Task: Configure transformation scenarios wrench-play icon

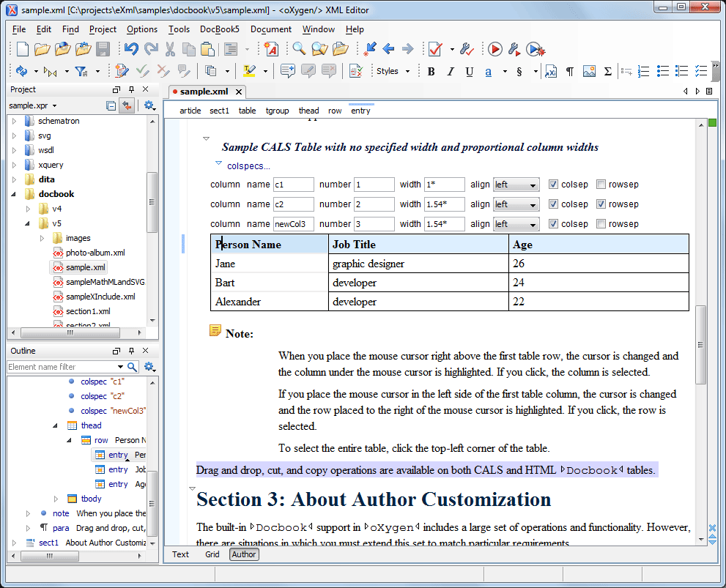Action: [514, 48]
